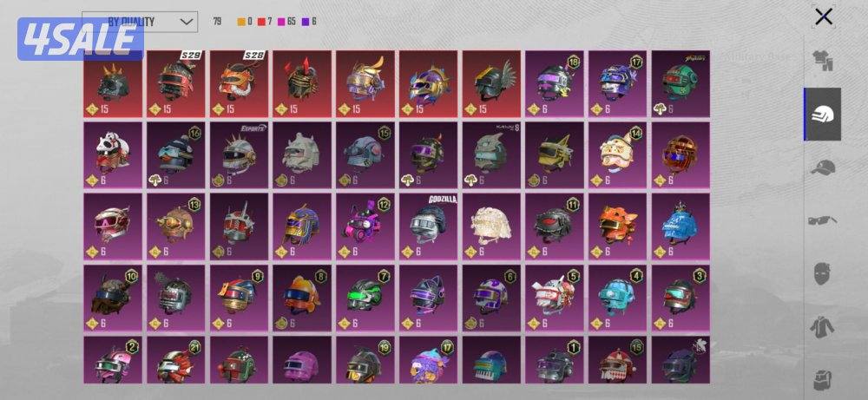Select the helmet category sidebar icon

coord(823,114)
